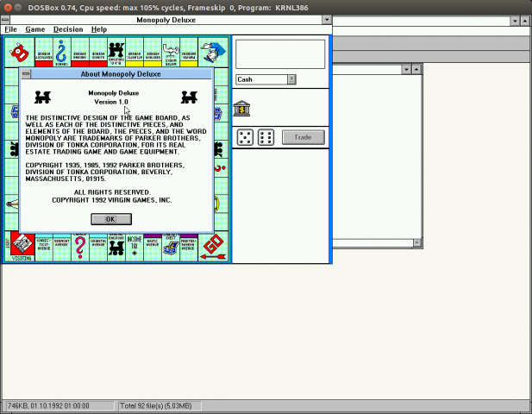Viewport: 532px width, 414px height.
Task: Click horizontal scrollbar track in background window
Action: [372, 242]
